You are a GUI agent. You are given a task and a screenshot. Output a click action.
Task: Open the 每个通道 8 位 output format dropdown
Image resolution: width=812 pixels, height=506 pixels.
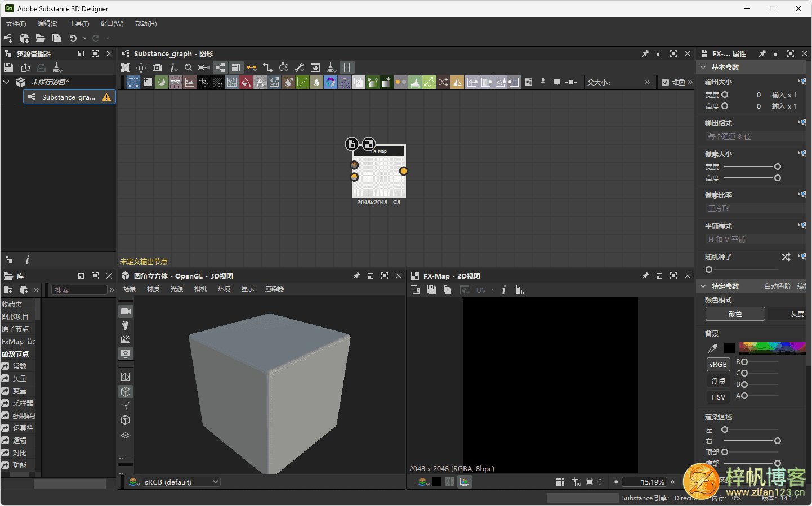[x=756, y=137]
